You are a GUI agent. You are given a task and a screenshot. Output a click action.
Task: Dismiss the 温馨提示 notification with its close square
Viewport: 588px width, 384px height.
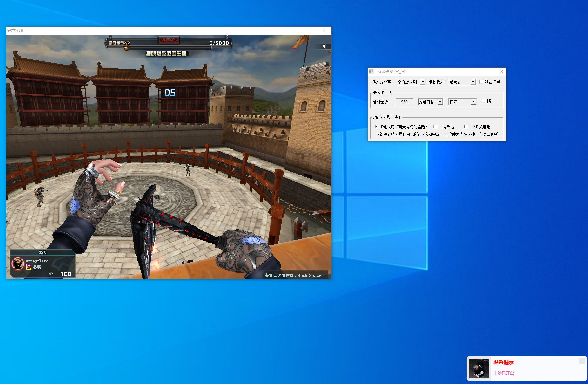click(582, 361)
